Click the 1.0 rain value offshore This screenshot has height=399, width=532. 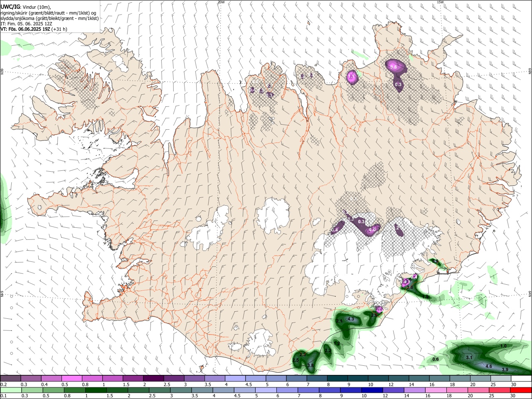pos(503,346)
